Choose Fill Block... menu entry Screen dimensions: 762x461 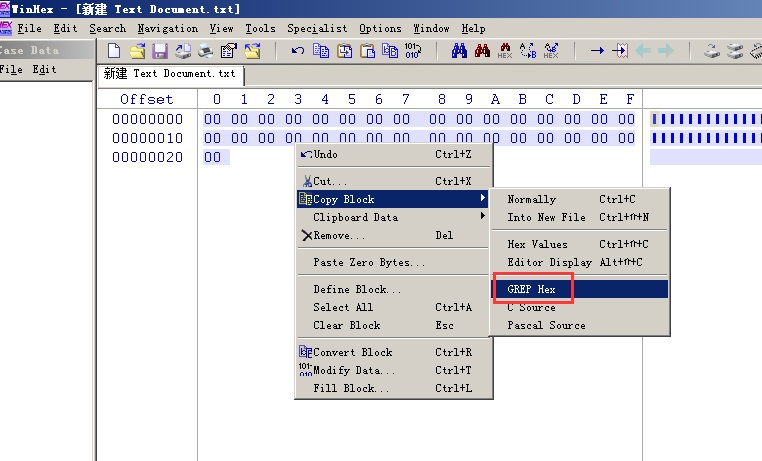[394, 388]
